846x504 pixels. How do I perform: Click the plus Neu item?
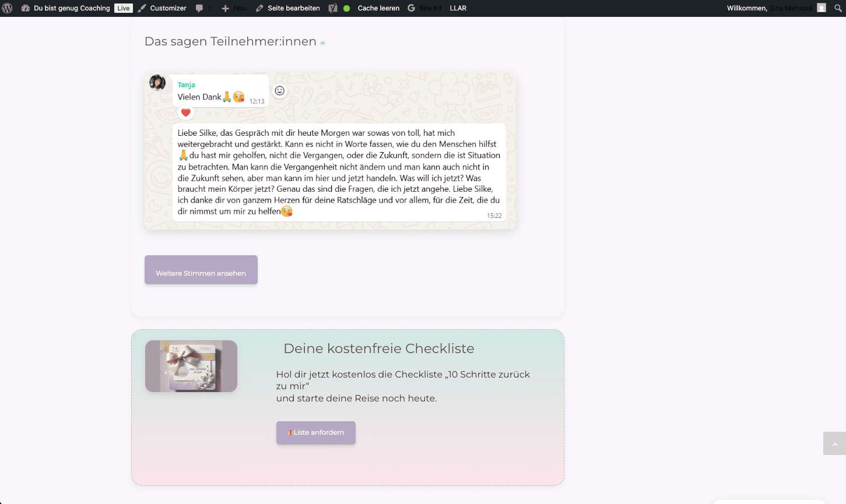point(234,8)
